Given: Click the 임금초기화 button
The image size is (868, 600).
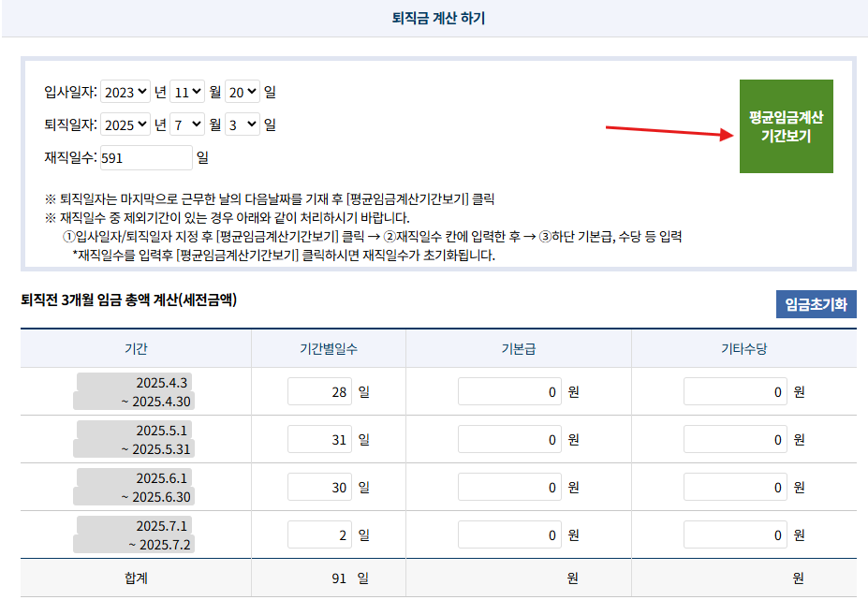Looking at the screenshot, I should [x=814, y=303].
